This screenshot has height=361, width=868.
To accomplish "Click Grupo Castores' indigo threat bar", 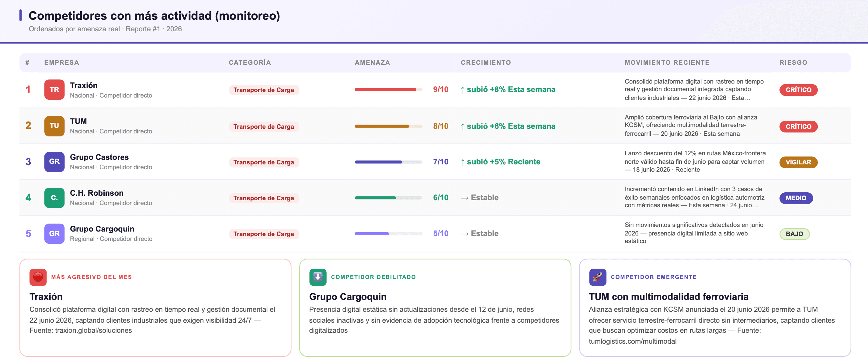I will tap(388, 162).
